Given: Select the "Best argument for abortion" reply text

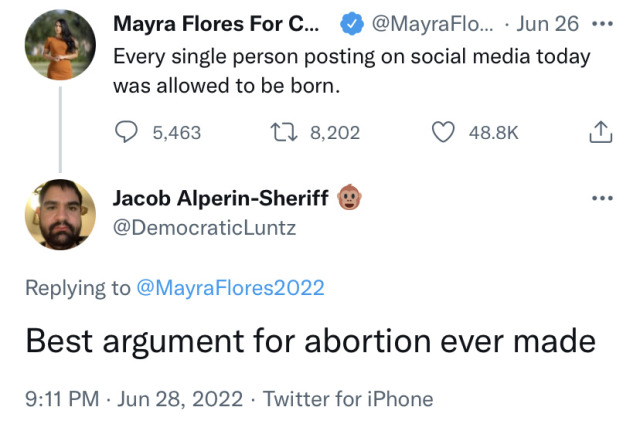Looking at the screenshot, I should click(310, 342).
